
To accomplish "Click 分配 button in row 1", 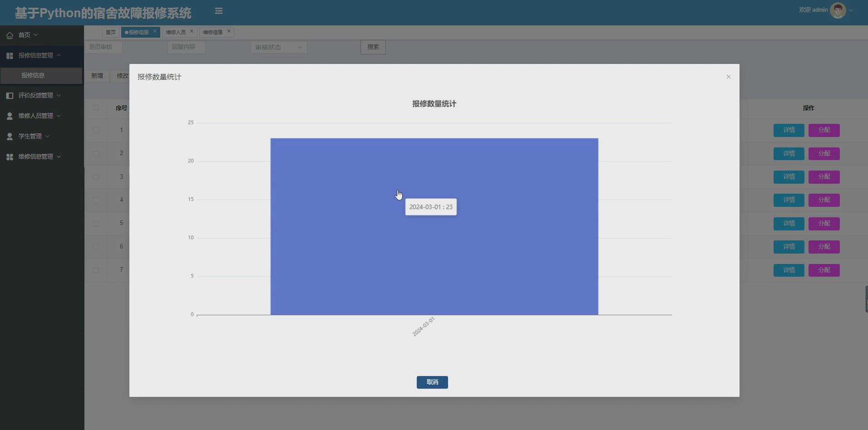I will (824, 130).
